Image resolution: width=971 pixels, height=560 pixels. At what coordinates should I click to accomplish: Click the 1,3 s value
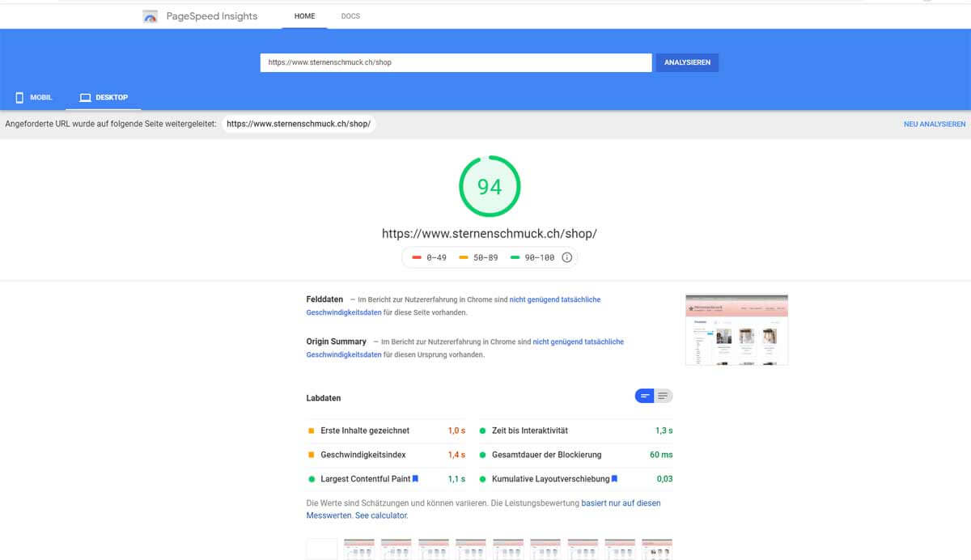[x=664, y=431]
